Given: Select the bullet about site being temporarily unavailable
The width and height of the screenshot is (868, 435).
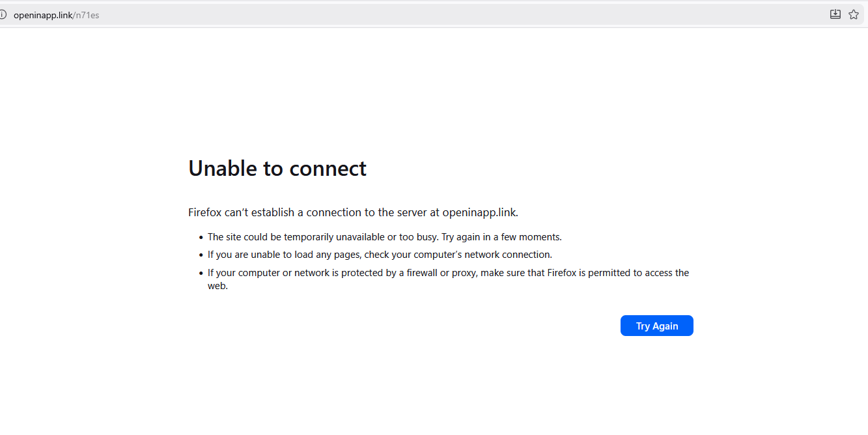Looking at the screenshot, I should click(x=384, y=237).
